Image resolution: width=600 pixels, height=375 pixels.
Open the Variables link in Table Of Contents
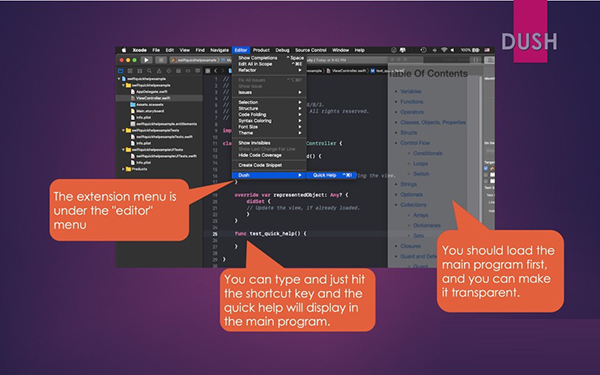click(411, 91)
